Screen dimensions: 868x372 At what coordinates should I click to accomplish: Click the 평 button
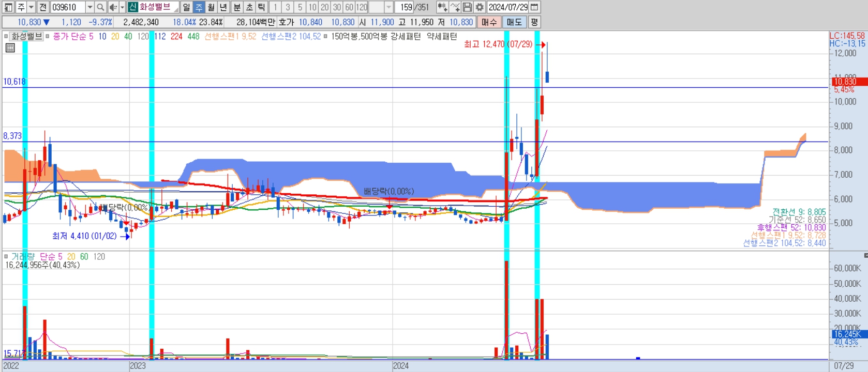click(x=534, y=22)
